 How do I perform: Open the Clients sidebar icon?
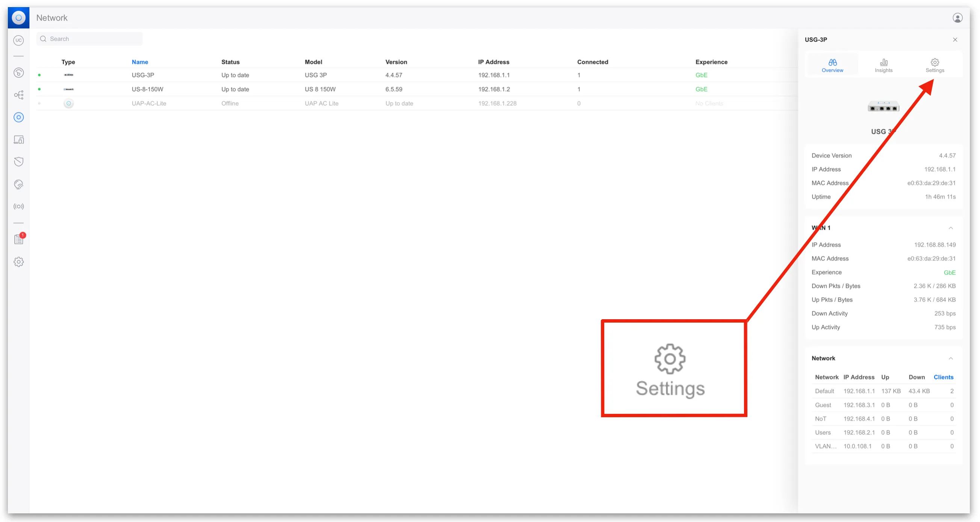[19, 140]
